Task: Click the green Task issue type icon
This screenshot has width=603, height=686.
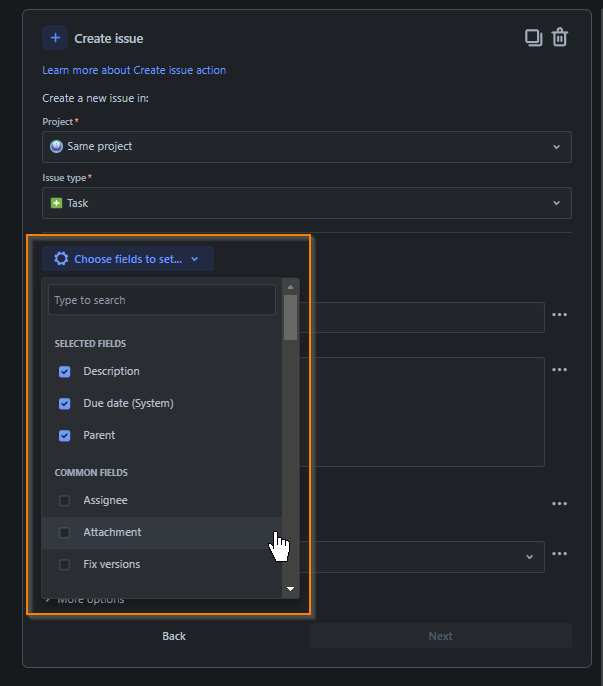Action: click(x=56, y=203)
